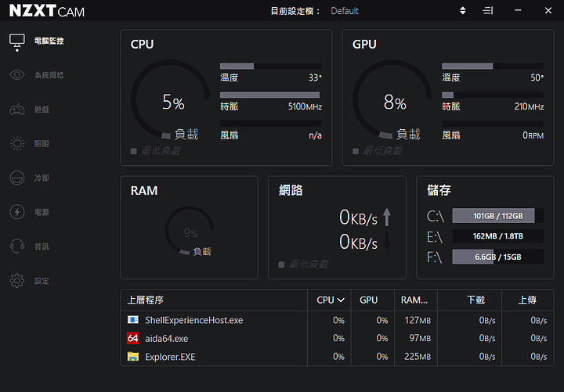
Task: Select the eye icon for 系統規格
Action: 17,75
